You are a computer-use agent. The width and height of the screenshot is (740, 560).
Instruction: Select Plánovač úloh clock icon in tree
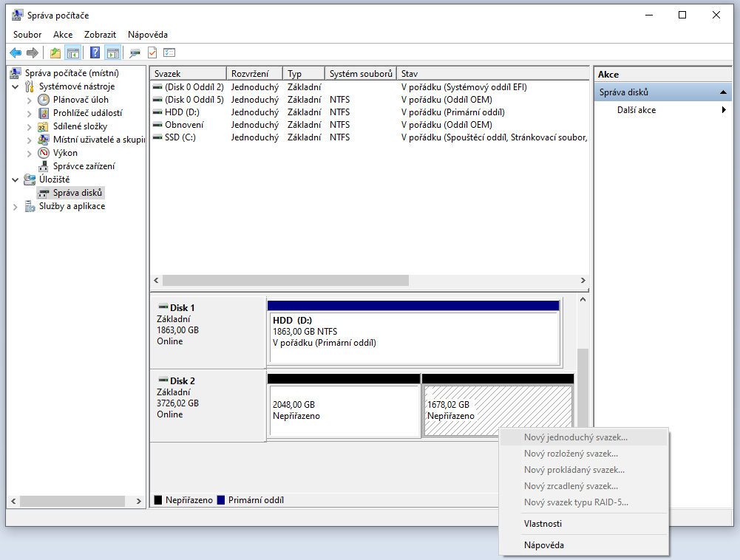(x=44, y=100)
